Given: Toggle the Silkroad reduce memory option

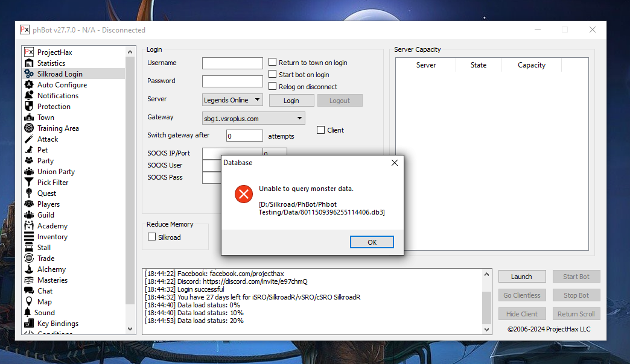Looking at the screenshot, I should pyautogui.click(x=151, y=236).
